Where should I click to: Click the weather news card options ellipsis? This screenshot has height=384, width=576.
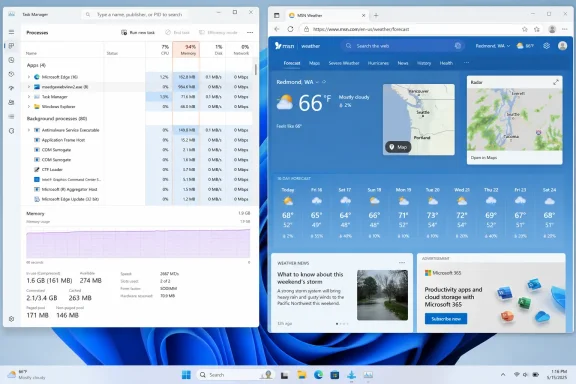point(402,263)
